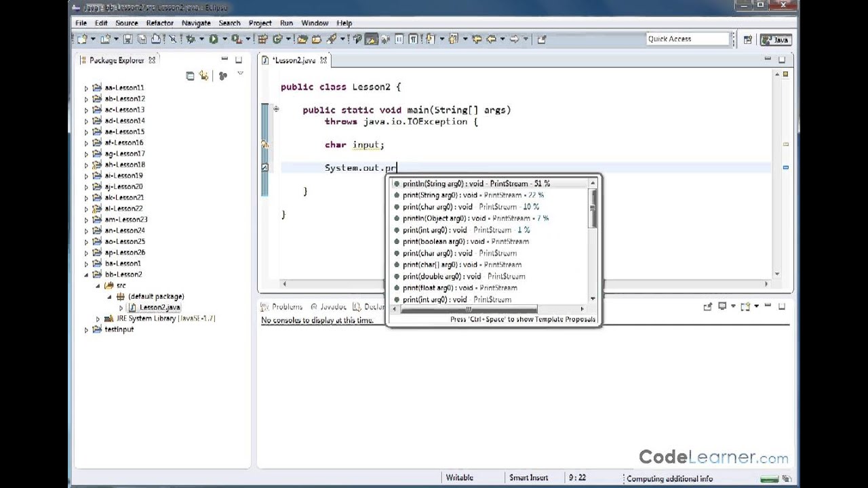This screenshot has width=868, height=488.
Task: Select print(double arg0) proposal
Action: (x=490, y=277)
